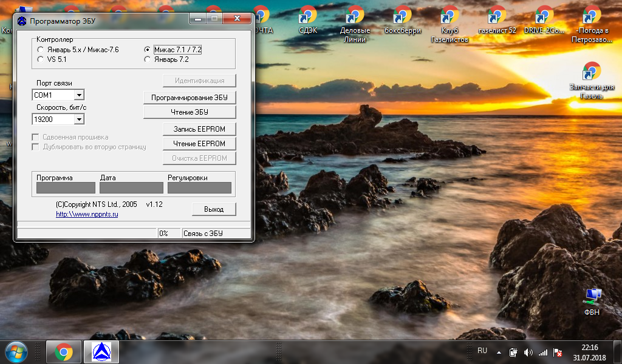
Task: Choose the Январь 7.2 radio button
Action: pos(147,59)
